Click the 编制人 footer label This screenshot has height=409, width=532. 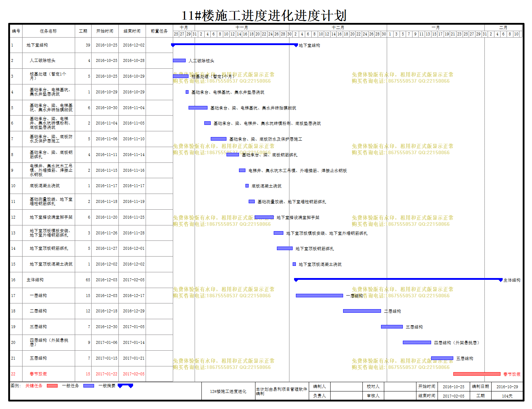tap(319, 386)
